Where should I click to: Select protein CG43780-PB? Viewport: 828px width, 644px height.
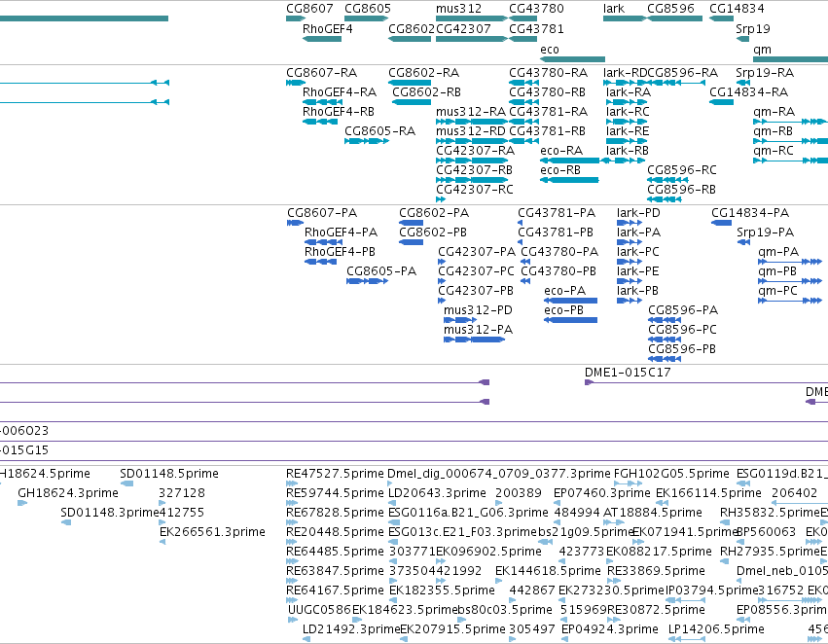click(x=524, y=281)
